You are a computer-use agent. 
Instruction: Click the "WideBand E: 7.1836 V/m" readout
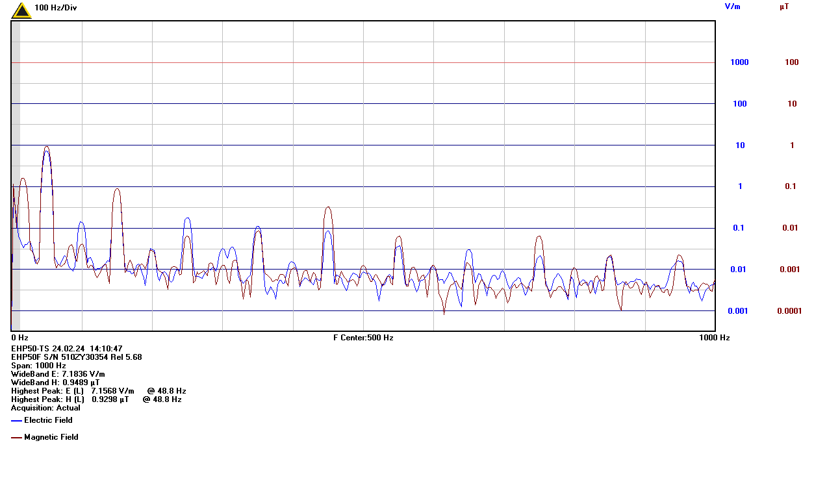pyautogui.click(x=58, y=374)
